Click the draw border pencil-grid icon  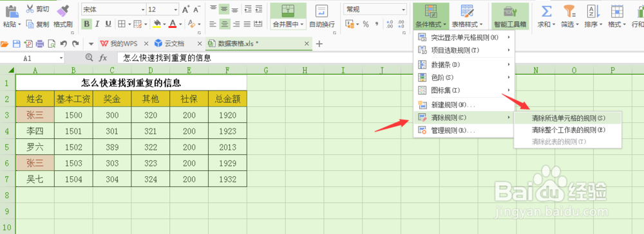coord(137,24)
